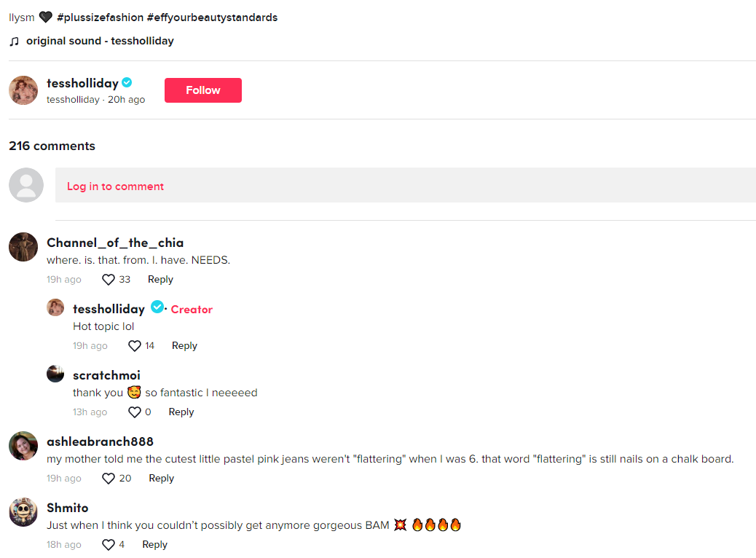The width and height of the screenshot is (756, 558).
Task: Like scratchmoi's comment with heart icon
Action: pyautogui.click(x=135, y=412)
